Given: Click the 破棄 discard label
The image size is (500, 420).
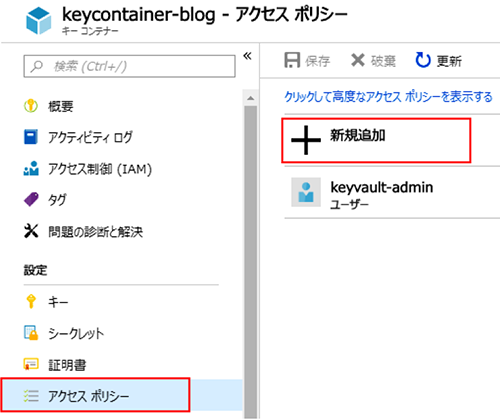Looking at the screenshot, I should pyautogui.click(x=383, y=61).
